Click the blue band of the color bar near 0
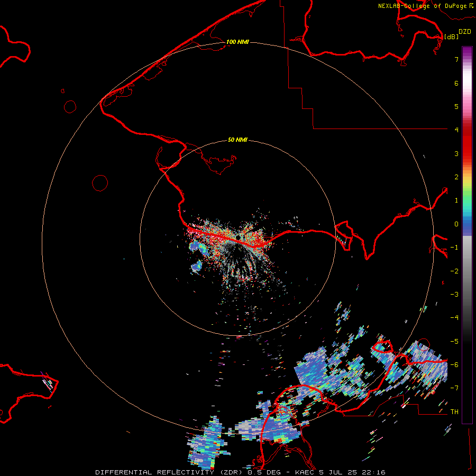This screenshot has width=476, height=476. [467, 226]
